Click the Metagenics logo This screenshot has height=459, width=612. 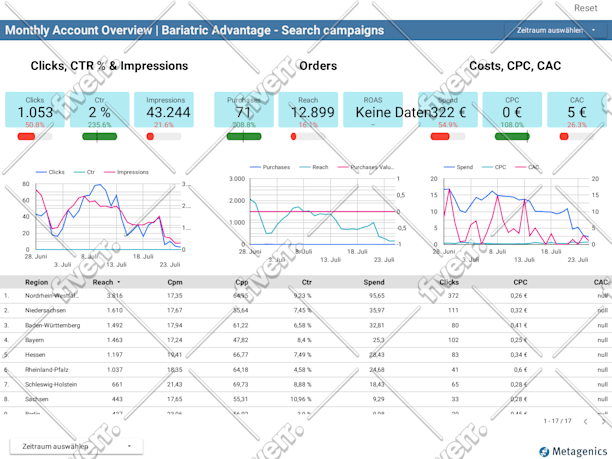(573, 452)
